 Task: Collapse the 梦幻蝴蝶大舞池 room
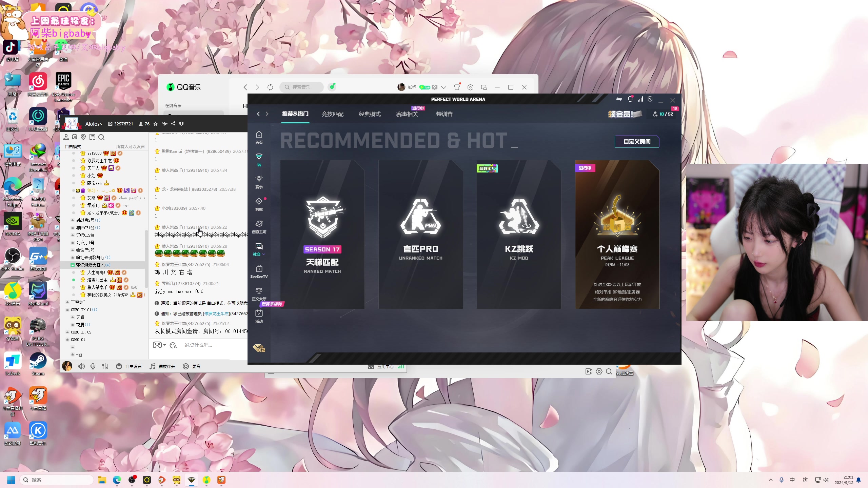(x=90, y=265)
